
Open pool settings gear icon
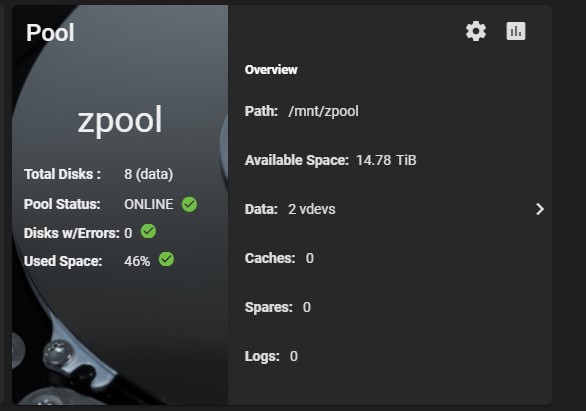[x=476, y=31]
